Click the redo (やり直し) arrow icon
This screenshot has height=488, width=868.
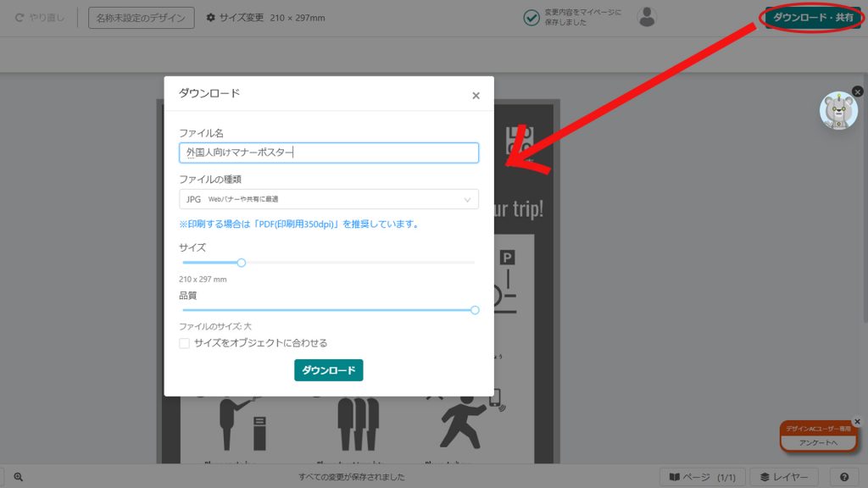[19, 18]
